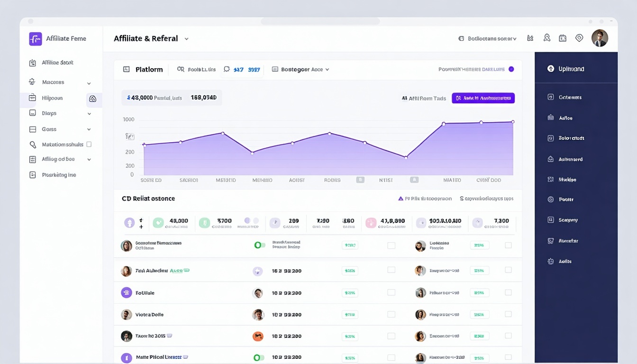Click the purple dot in panel header

[511, 69]
